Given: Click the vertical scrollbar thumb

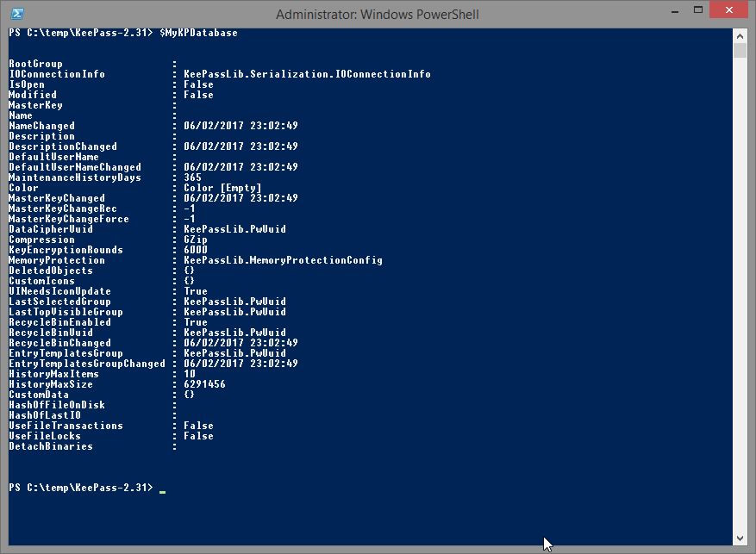Looking at the screenshot, I should 740,50.
